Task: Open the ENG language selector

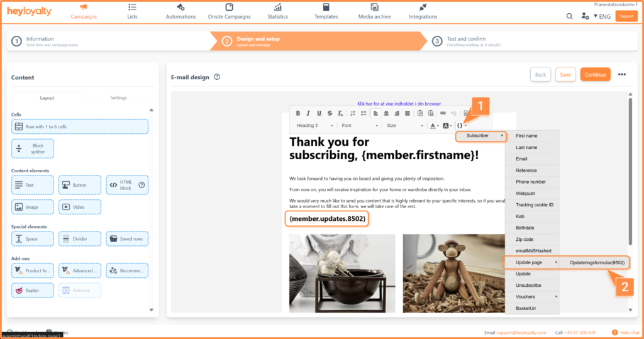Action: pyautogui.click(x=602, y=16)
